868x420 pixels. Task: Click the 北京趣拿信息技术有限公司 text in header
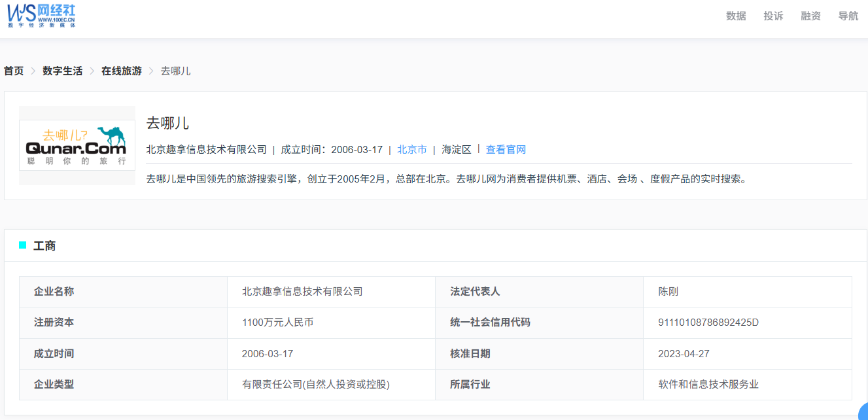(x=207, y=149)
